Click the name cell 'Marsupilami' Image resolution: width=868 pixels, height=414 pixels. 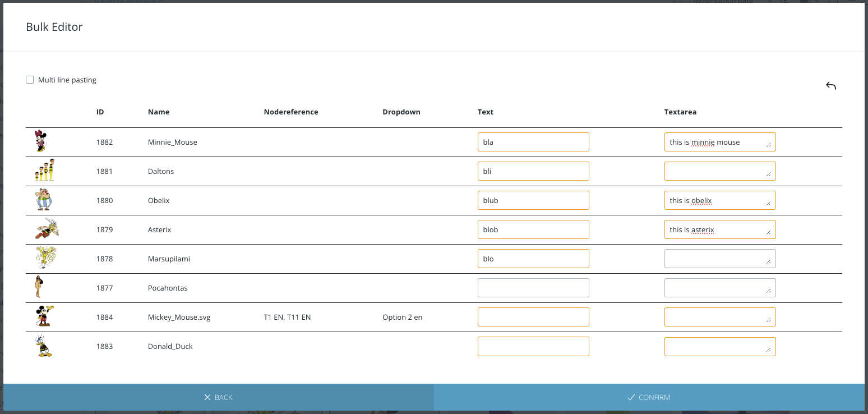pyautogui.click(x=169, y=259)
